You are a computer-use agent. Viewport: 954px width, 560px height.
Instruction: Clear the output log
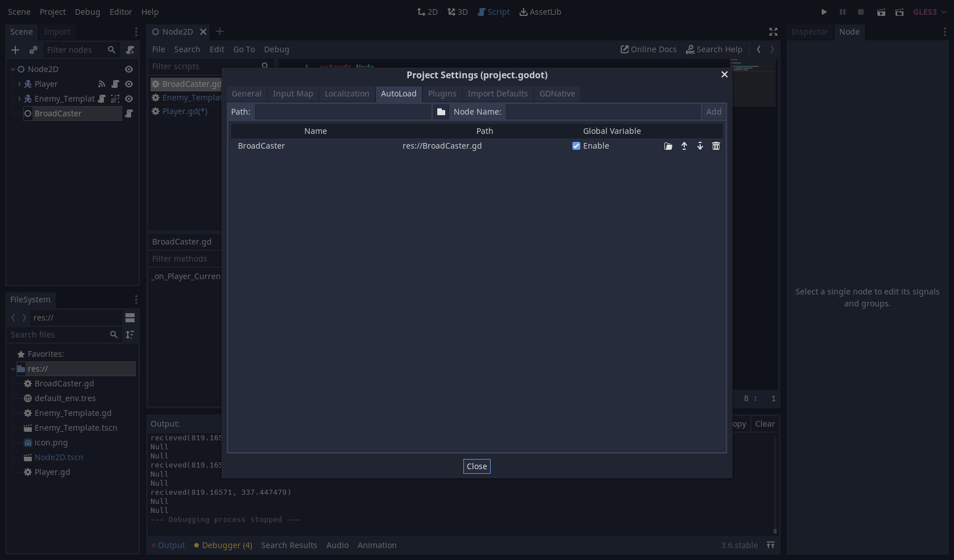click(765, 424)
